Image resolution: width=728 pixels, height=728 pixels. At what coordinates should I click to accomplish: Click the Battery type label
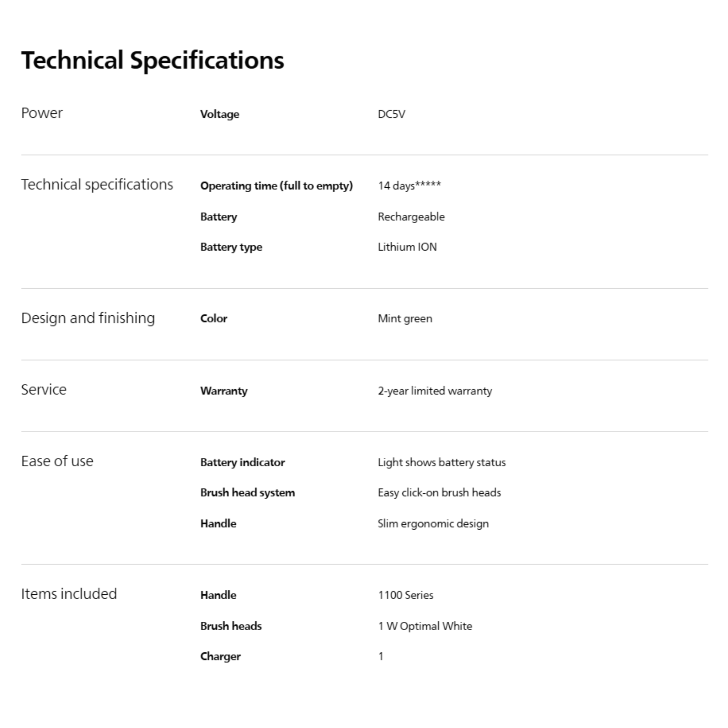tap(231, 247)
